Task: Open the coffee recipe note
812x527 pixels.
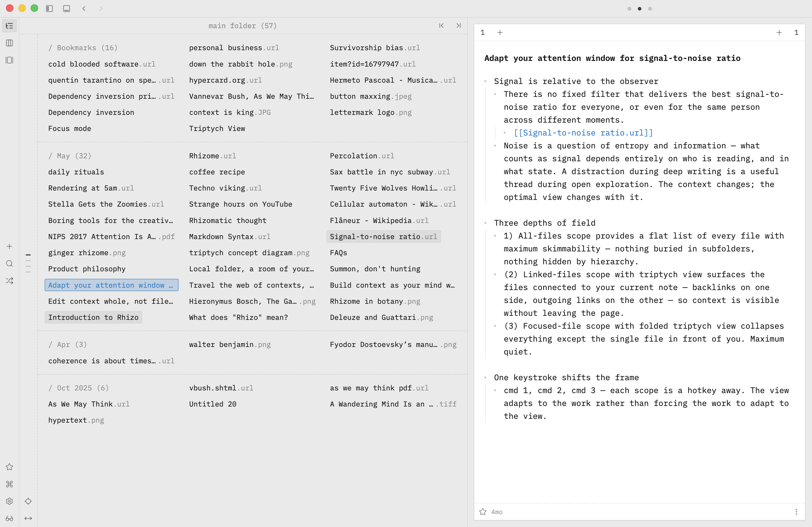Action: pos(217,172)
